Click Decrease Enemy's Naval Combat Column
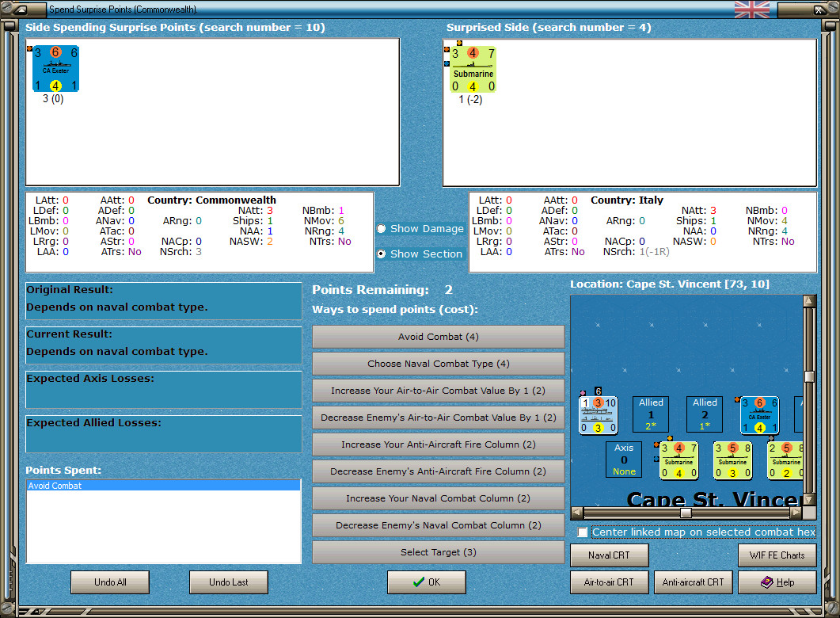Screen dimensions: 840x618 click(439, 525)
